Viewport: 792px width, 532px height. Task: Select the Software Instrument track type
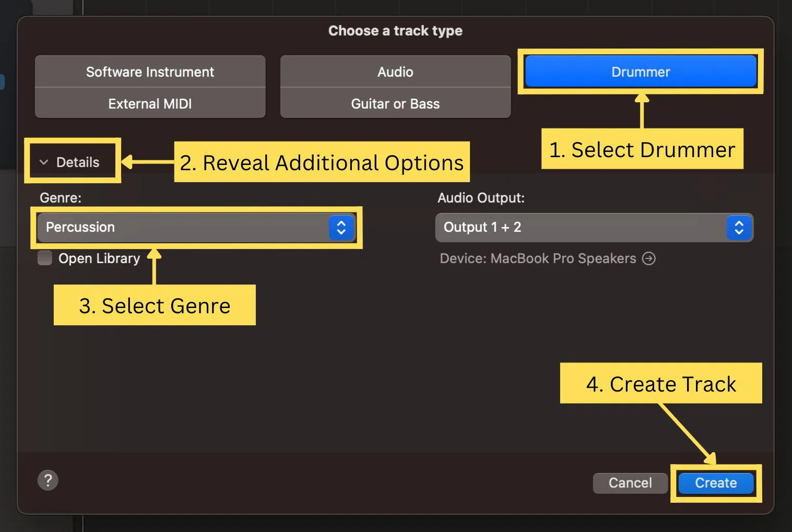(150, 72)
